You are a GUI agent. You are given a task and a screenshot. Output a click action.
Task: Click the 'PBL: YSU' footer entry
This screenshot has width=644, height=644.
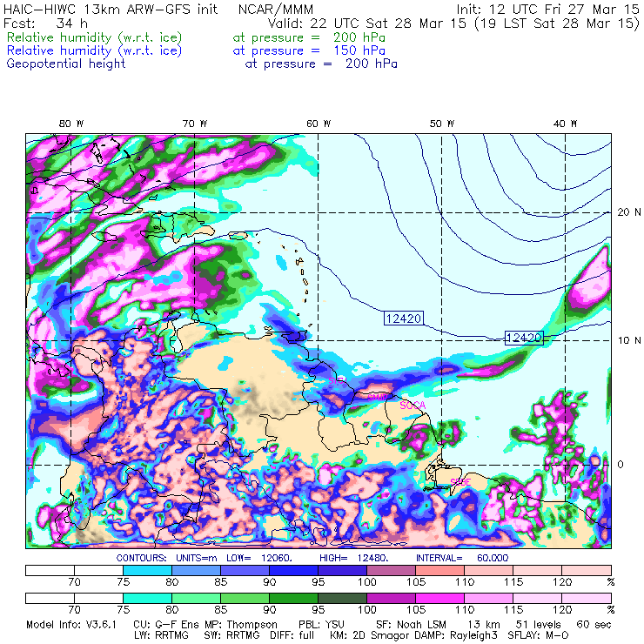pos(321,625)
